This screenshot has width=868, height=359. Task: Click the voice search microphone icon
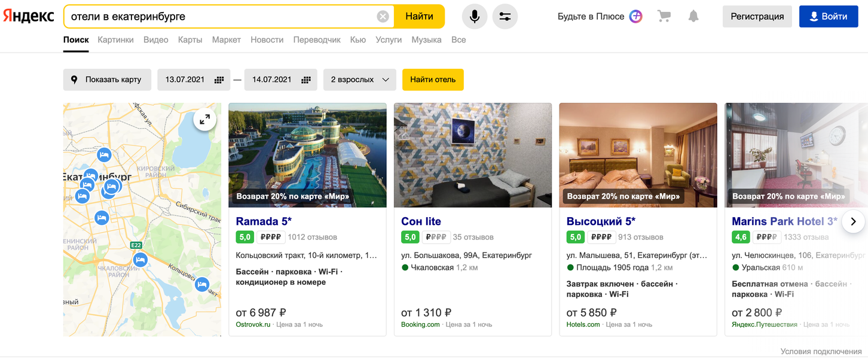[x=474, y=17]
